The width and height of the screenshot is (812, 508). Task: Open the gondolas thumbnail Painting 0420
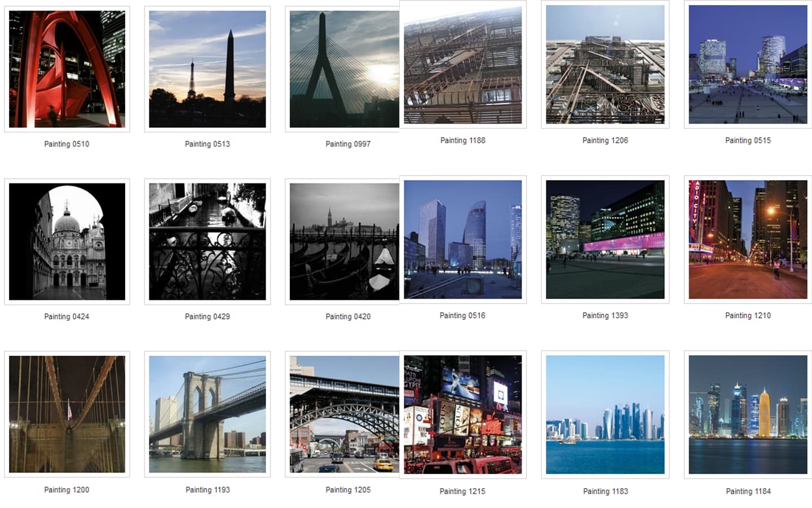click(344, 242)
